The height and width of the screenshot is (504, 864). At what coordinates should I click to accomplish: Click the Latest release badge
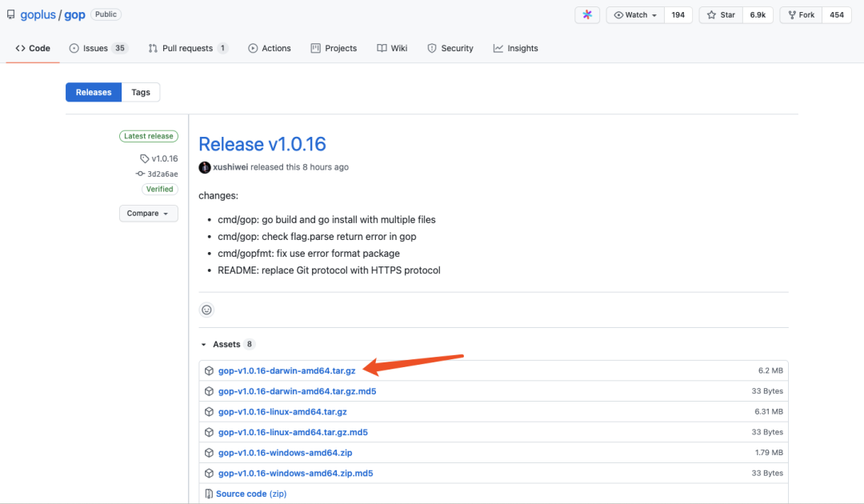[x=149, y=136]
